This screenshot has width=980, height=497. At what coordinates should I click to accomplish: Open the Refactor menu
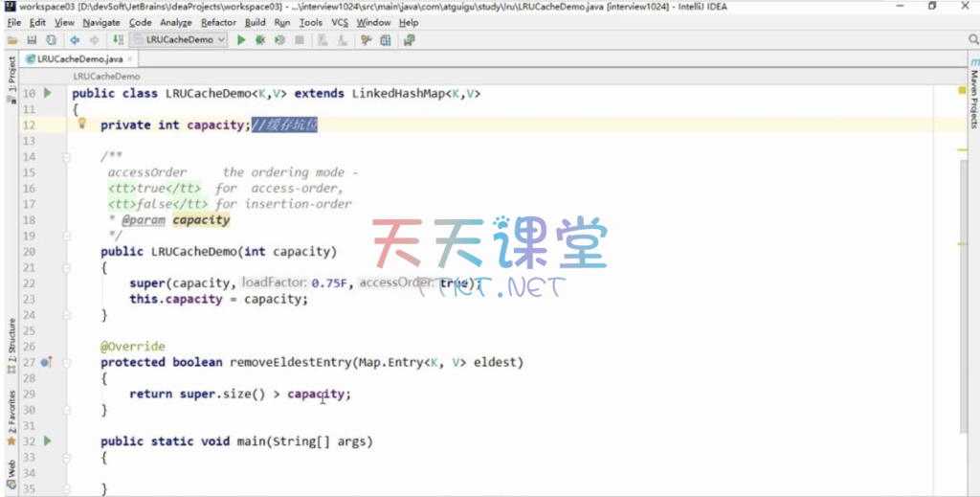(x=218, y=22)
